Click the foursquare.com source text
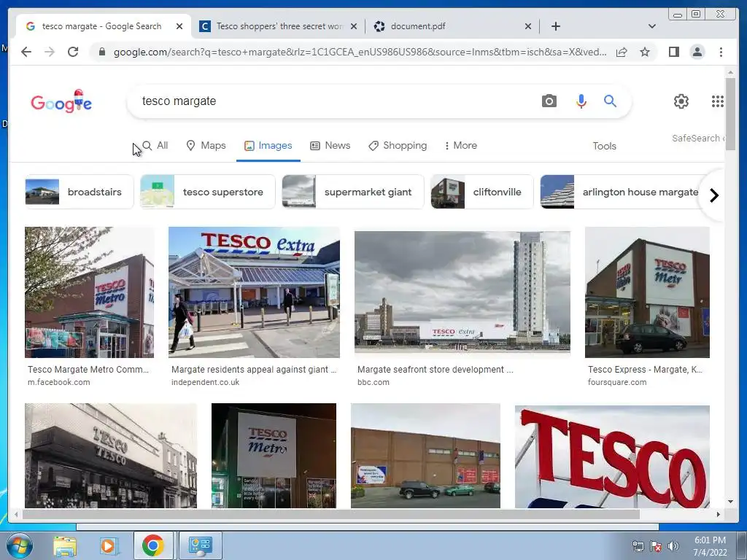The height and width of the screenshot is (560, 747). click(617, 382)
